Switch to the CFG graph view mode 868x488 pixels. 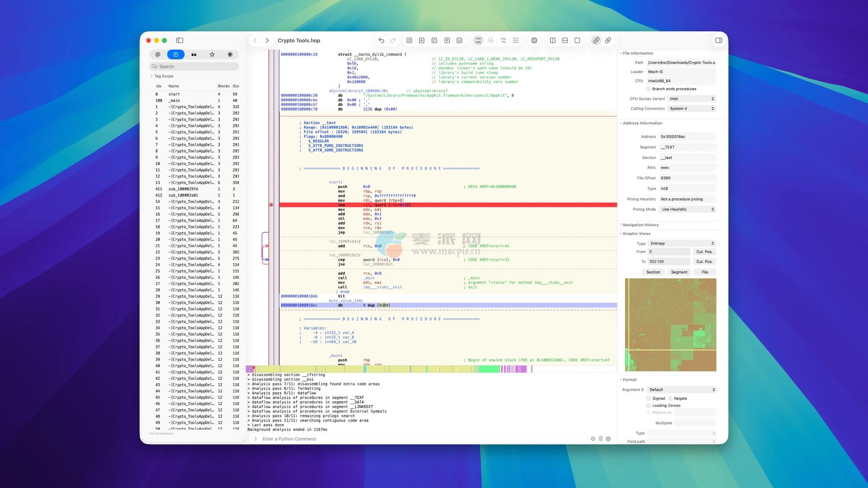tap(491, 41)
